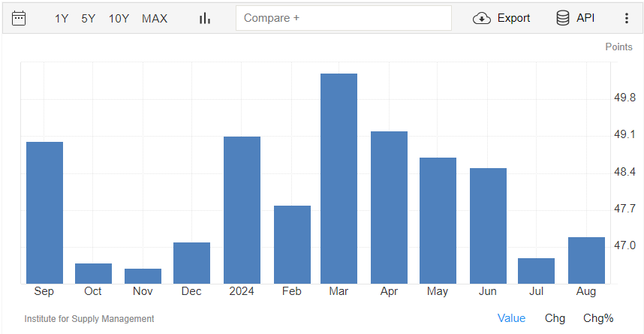
Task: Select the tallest Mar bar
Action: tap(339, 179)
